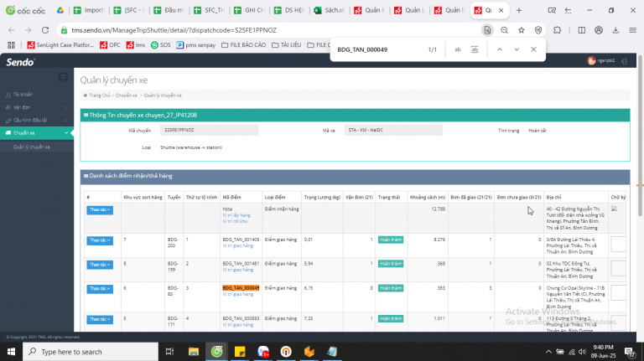
Task: Open the browser main menu icon
Action: 632,30
